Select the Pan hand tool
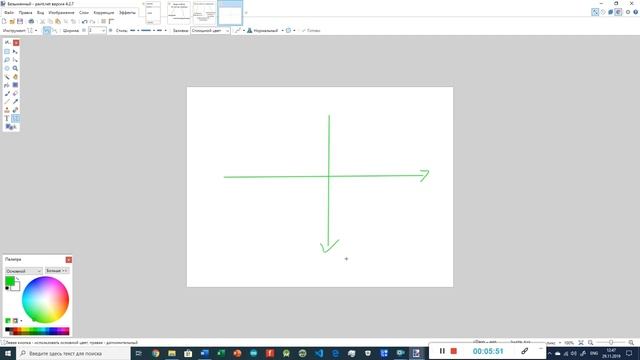The width and height of the screenshot is (640, 360). (x=15, y=77)
